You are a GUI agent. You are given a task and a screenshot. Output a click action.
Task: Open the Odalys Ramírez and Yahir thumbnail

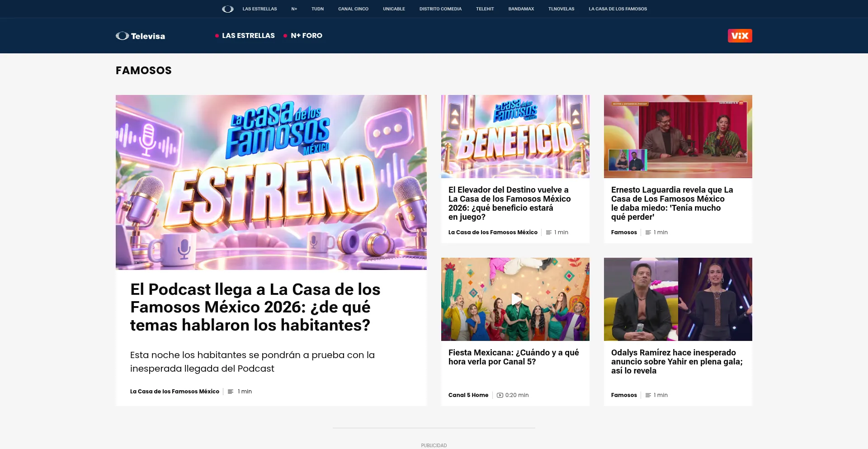[678, 299]
